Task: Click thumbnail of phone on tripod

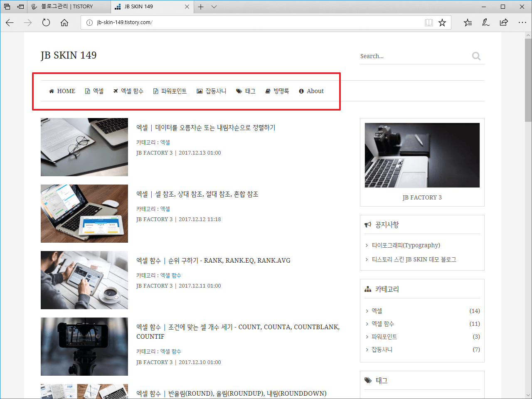Action: pyautogui.click(x=84, y=347)
